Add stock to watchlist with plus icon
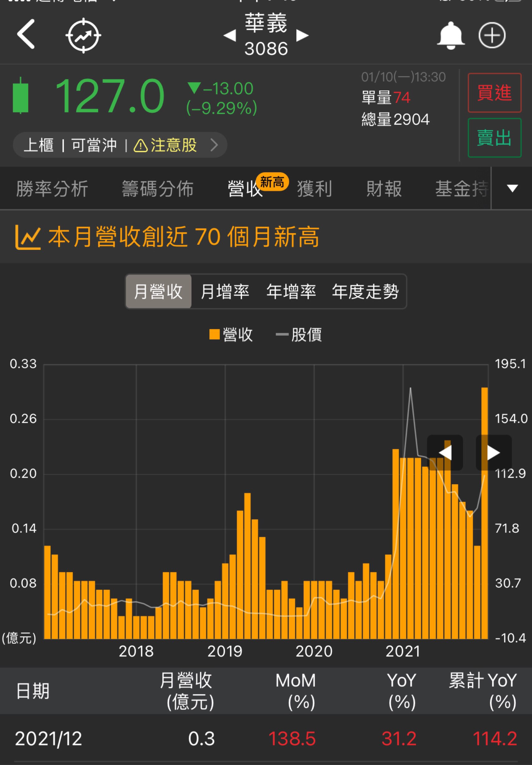Screen dimensions: 532x765 [492, 35]
